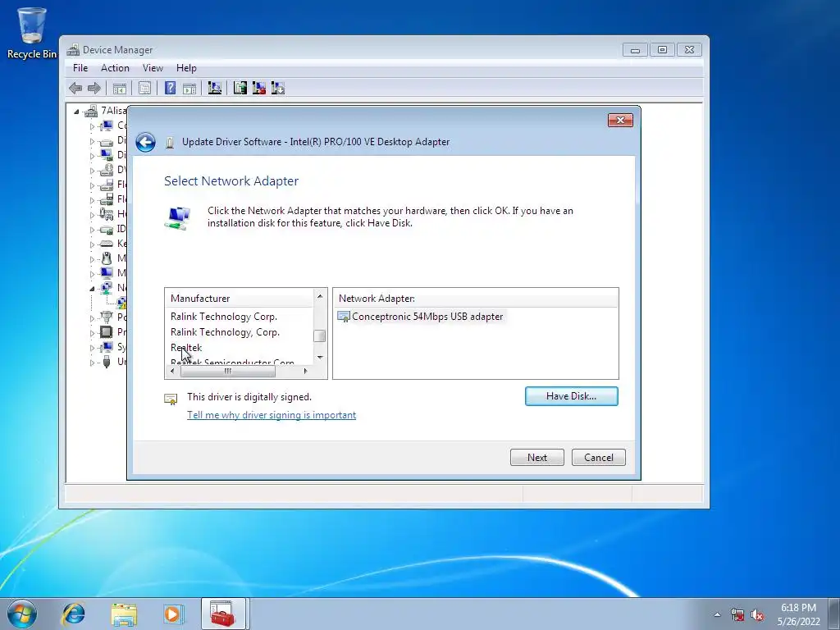Click the Manufacturer column header

point(239,299)
